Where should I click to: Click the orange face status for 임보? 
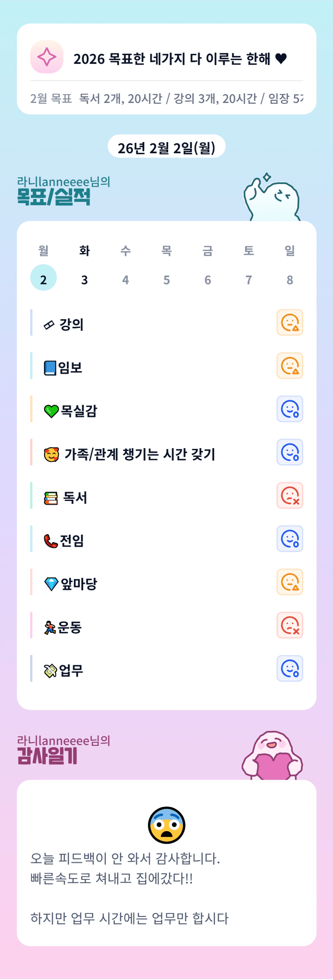pos(290,366)
